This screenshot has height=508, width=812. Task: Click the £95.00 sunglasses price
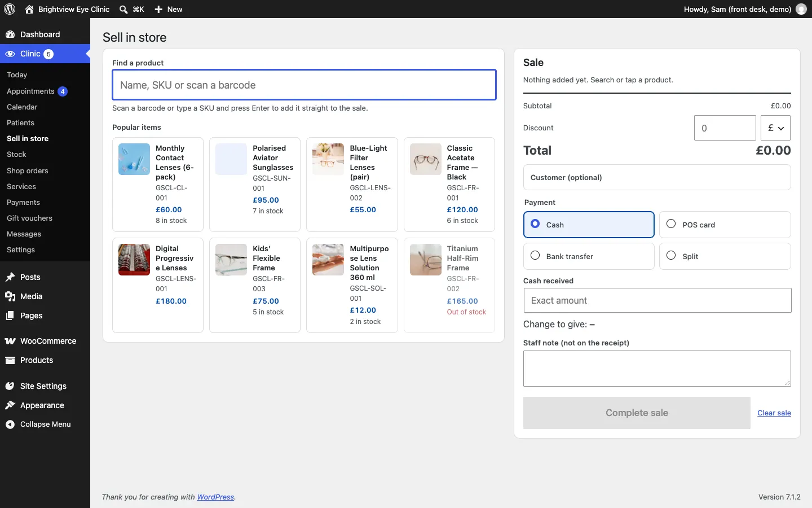tap(266, 200)
